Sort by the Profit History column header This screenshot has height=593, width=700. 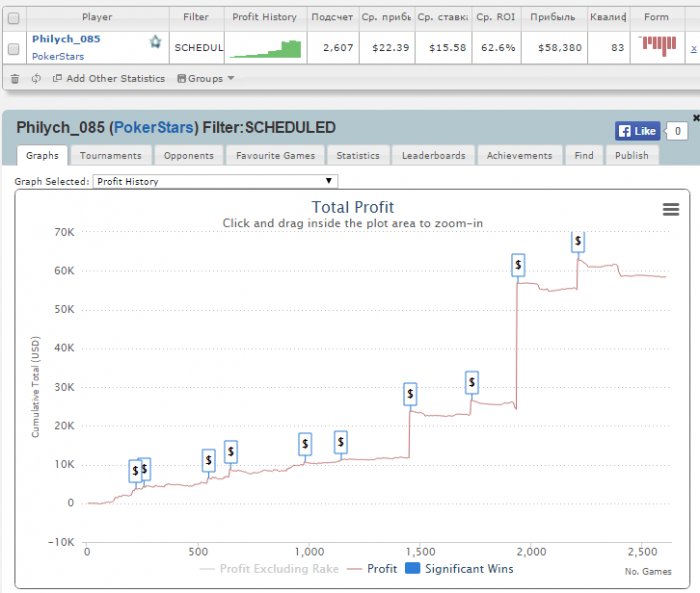pos(265,17)
